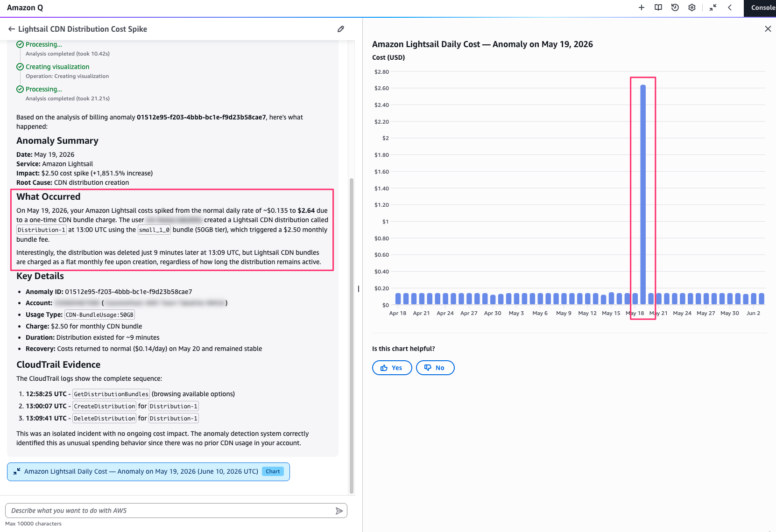Viewport: 776px width, 532px height.
Task: Click the 'Anomaly Summary' heading
Action: [x=57, y=140]
